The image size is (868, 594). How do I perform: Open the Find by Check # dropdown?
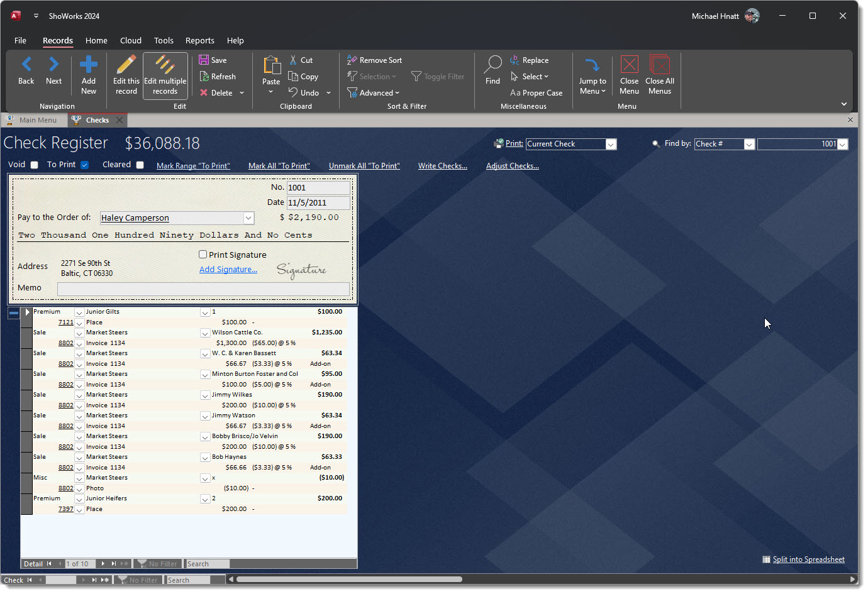748,145
